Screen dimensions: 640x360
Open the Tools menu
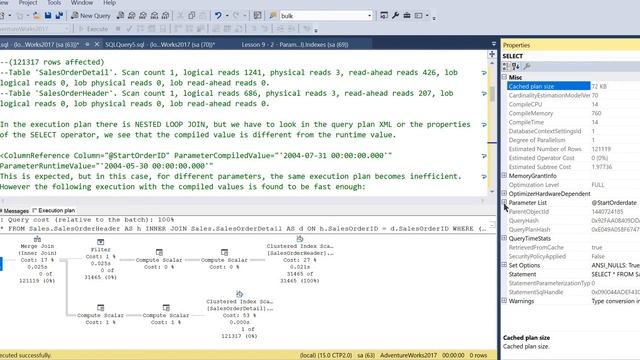click(x=54, y=3)
